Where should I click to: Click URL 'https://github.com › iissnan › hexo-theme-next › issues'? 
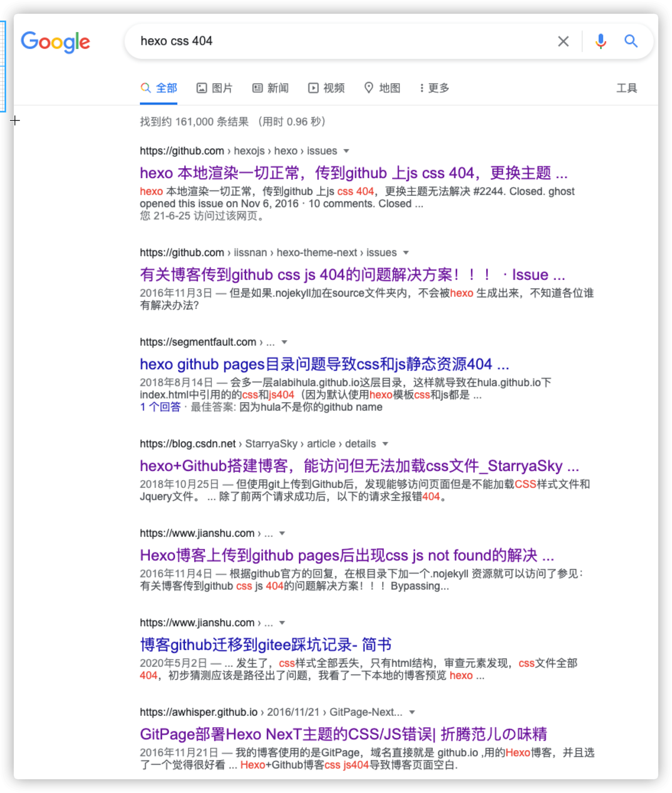[268, 253]
